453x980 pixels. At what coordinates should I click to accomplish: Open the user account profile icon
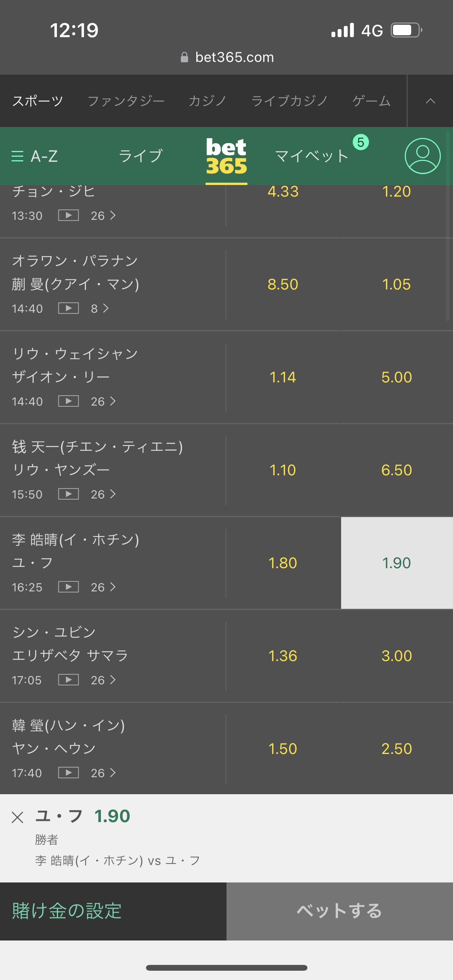[x=422, y=156]
